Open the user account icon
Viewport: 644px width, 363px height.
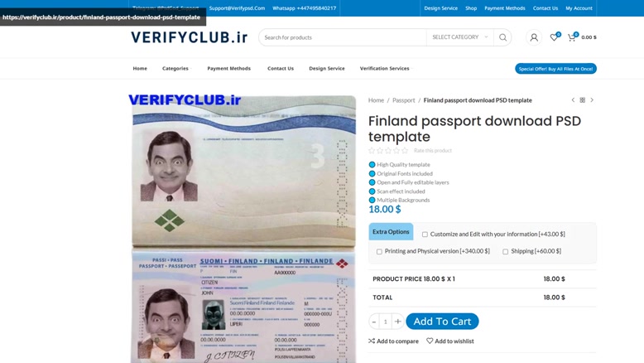pyautogui.click(x=534, y=37)
